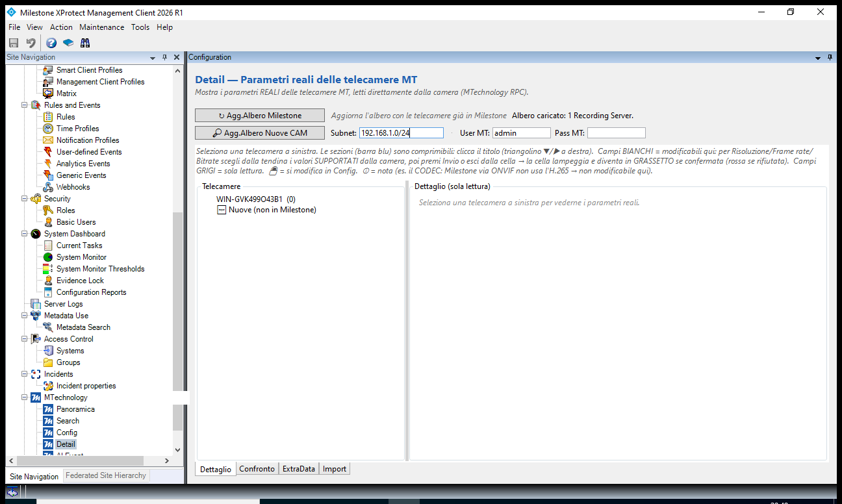842x504 pixels.
Task: Collapse Nuove (non in Milestone) node
Action: (221, 210)
